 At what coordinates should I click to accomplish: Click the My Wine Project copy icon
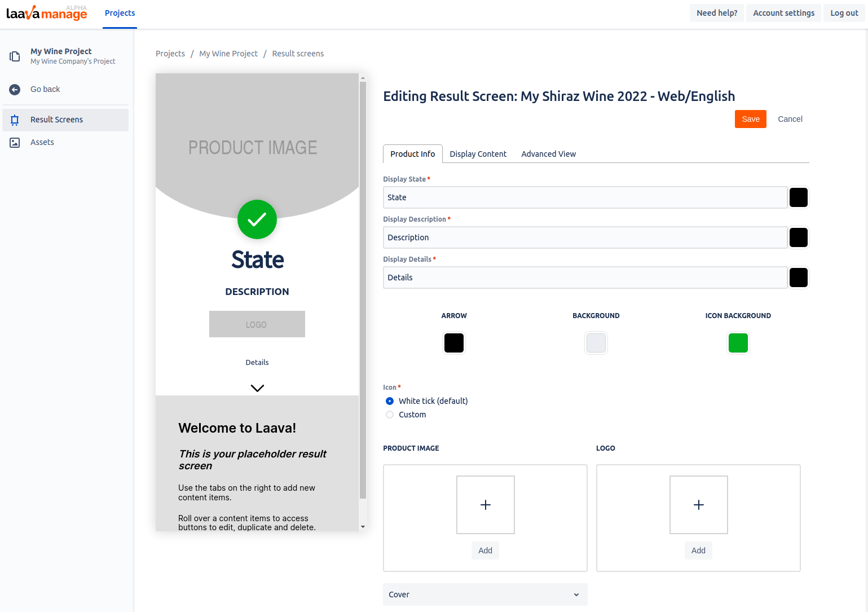click(15, 56)
